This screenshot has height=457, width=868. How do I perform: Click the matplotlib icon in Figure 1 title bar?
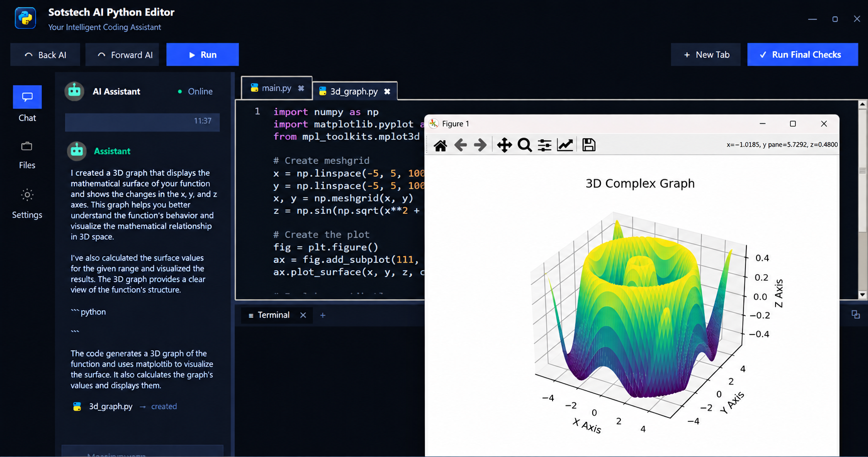434,124
